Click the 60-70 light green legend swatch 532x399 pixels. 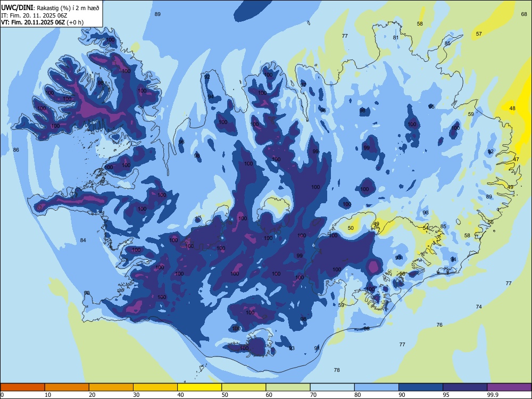(x=288, y=387)
